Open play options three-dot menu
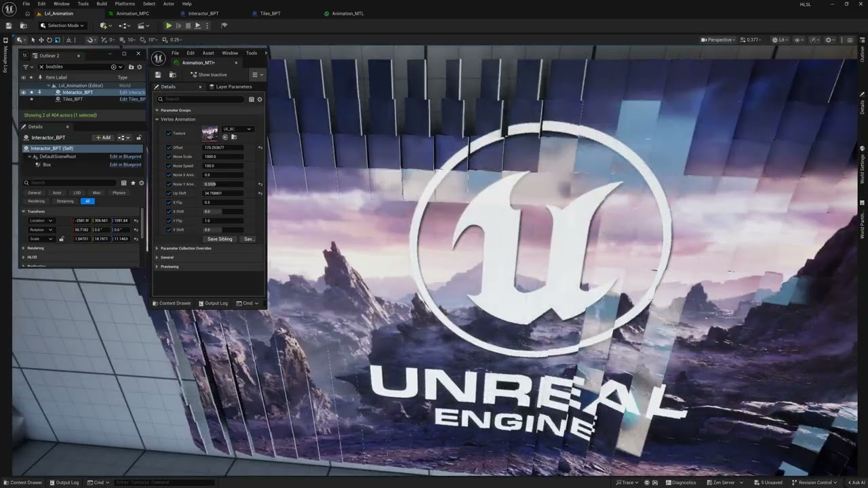Screen dimensions: 868x488 point(207,26)
